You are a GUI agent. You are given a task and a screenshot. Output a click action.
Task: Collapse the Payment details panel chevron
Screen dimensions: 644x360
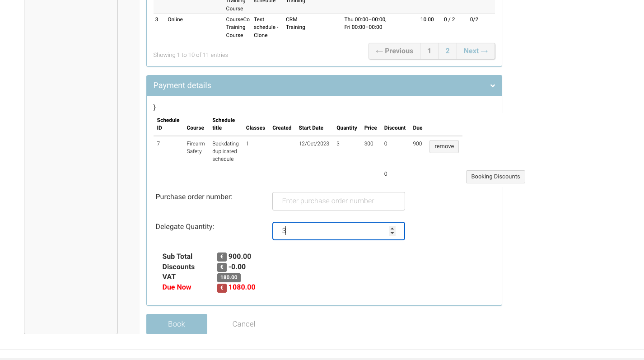[x=492, y=86]
